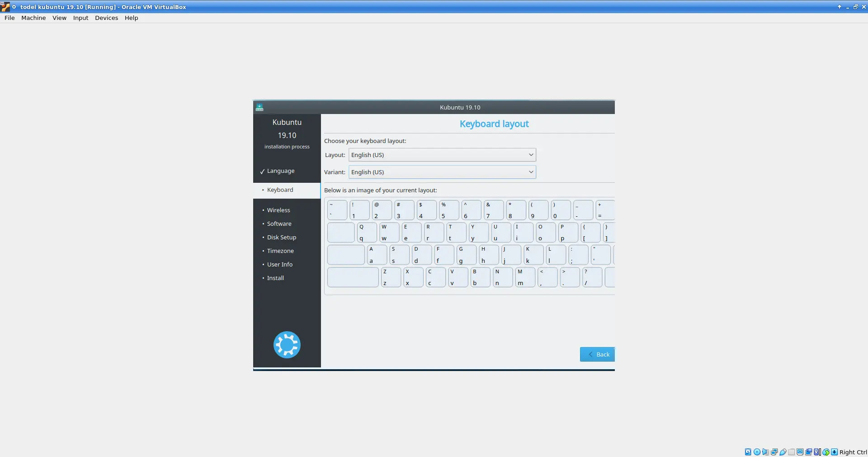Click the Back button
The height and width of the screenshot is (457, 868).
coord(597,354)
